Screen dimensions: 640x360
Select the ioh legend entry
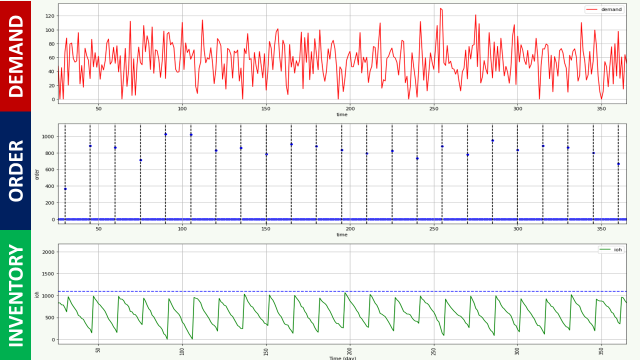tap(611, 249)
